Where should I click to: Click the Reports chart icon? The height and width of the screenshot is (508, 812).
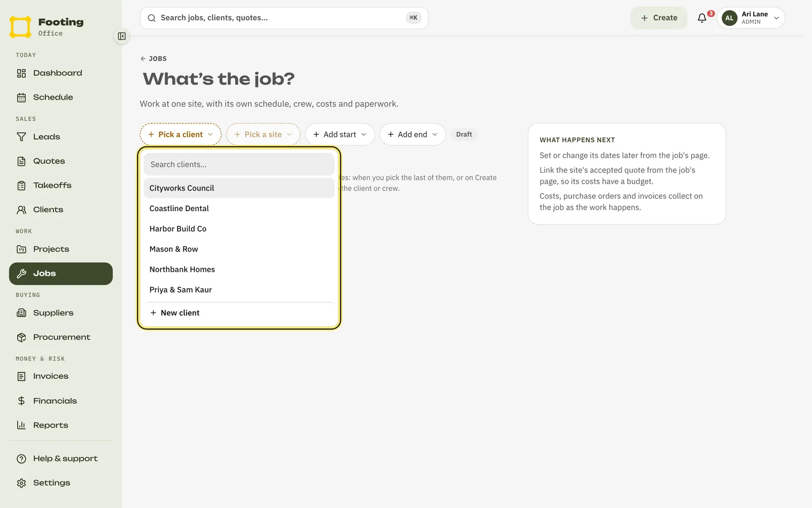(21, 425)
